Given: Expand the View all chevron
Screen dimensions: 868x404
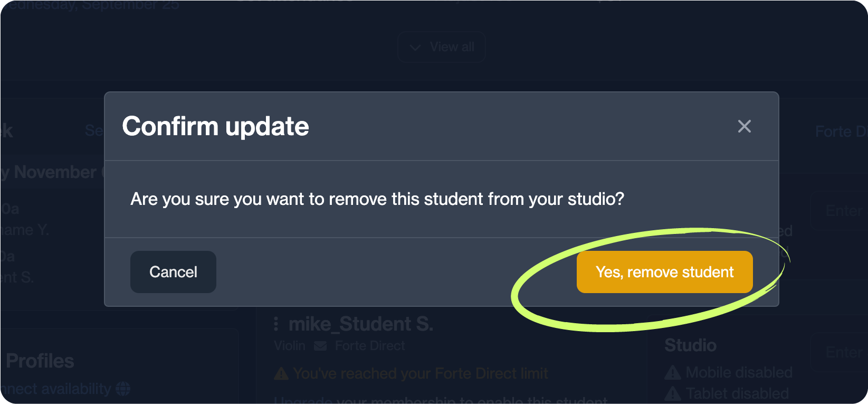Looking at the screenshot, I should 416,48.
